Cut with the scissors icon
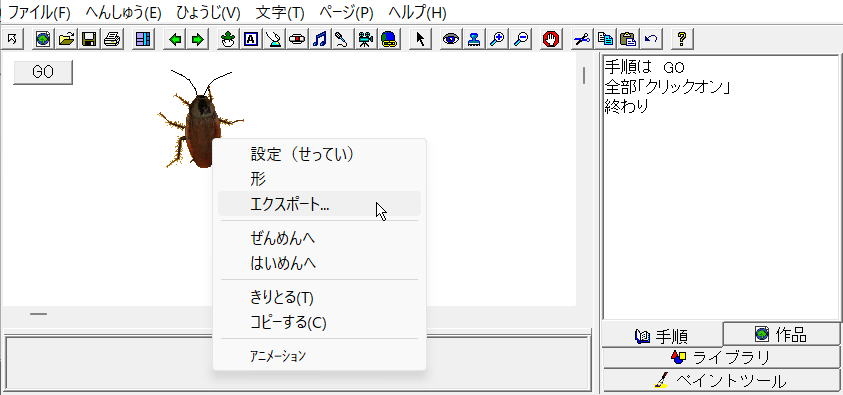Screen dimensions: 843x395 [582, 39]
